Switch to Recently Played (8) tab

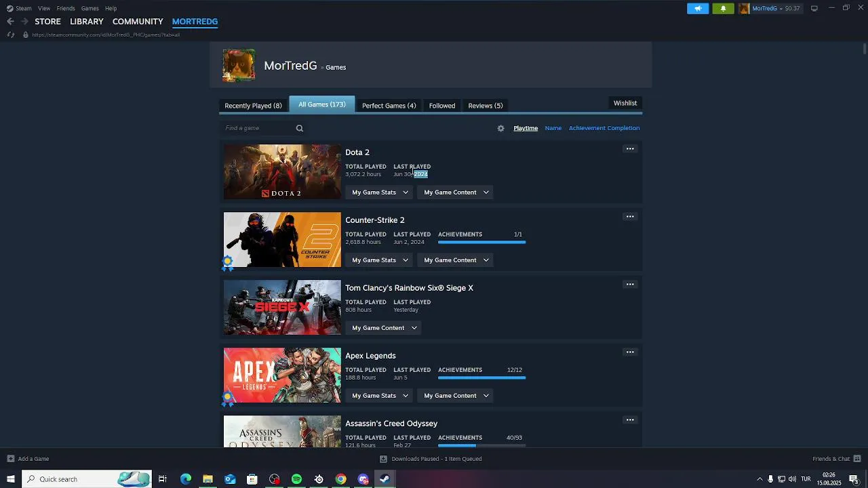pyautogui.click(x=253, y=106)
